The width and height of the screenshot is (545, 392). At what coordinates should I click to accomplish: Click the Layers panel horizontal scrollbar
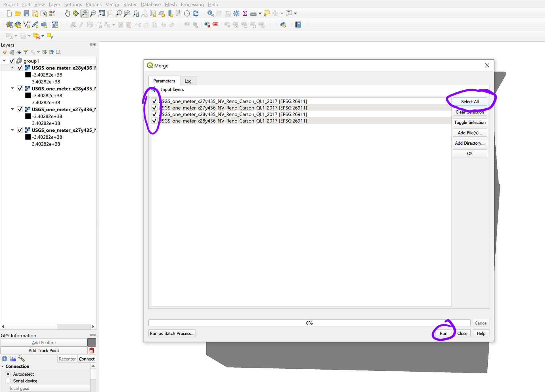48,327
